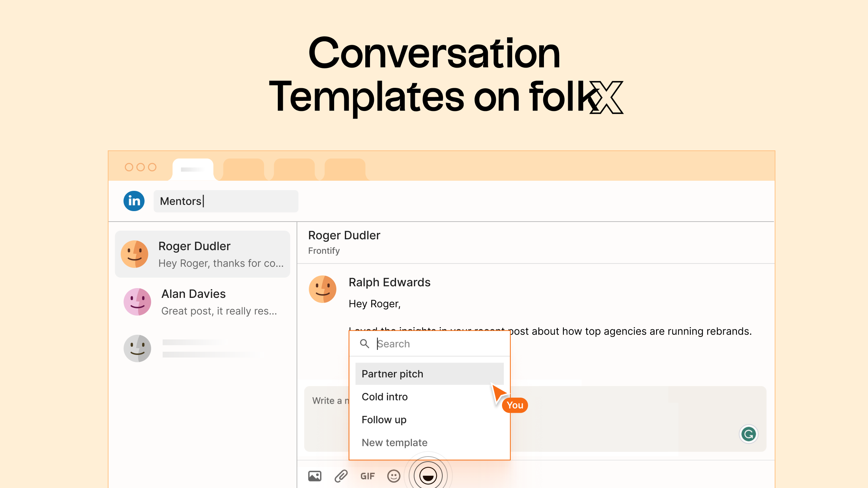Viewport: 868px width, 488px height.
Task: Switch to the fourth browser tab
Action: point(345,169)
